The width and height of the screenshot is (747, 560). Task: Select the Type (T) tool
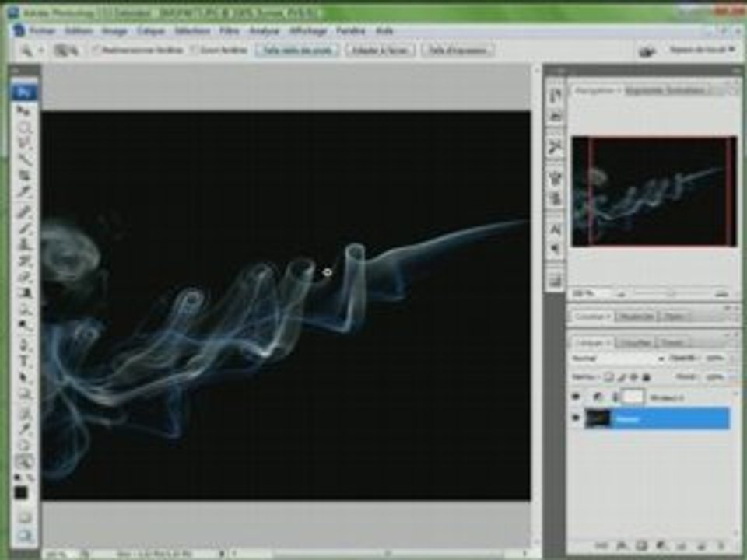24,360
